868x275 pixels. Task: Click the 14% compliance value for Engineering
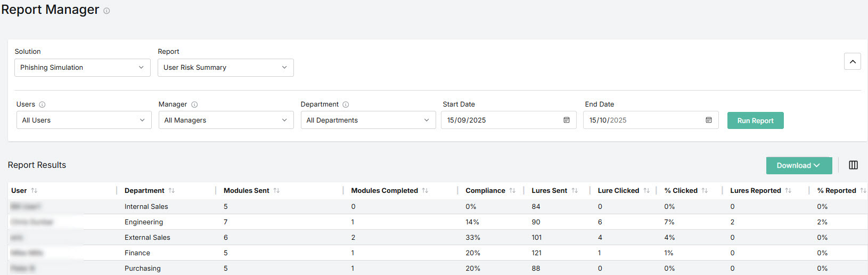[472, 222]
